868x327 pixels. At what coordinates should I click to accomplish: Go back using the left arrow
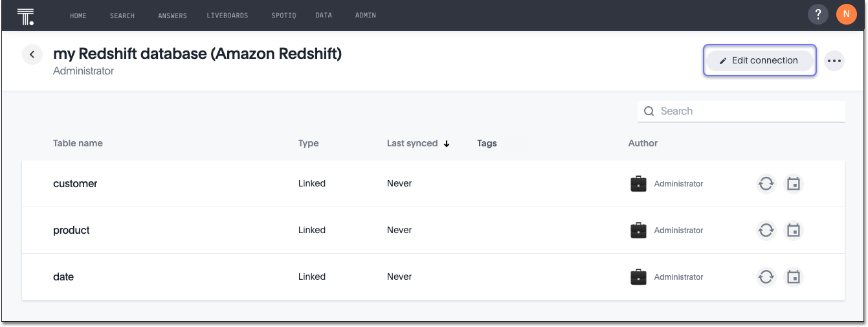(x=32, y=54)
